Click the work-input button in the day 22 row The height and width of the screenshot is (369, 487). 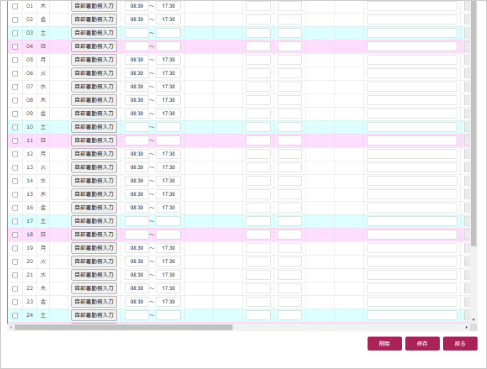point(94,288)
